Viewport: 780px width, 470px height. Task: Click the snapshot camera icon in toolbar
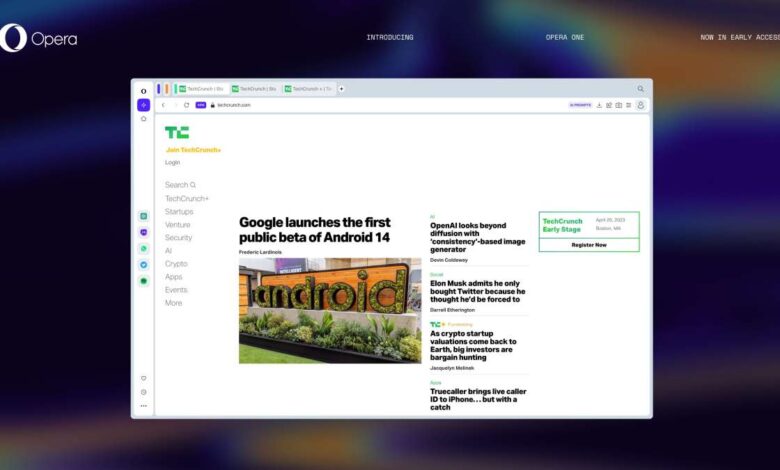pyautogui.click(x=618, y=105)
